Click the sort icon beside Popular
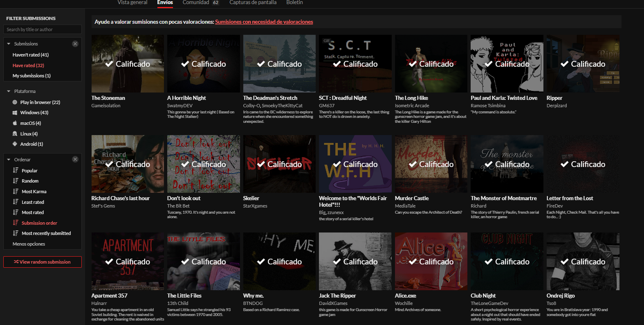The width and height of the screenshot is (644, 325). [16, 170]
